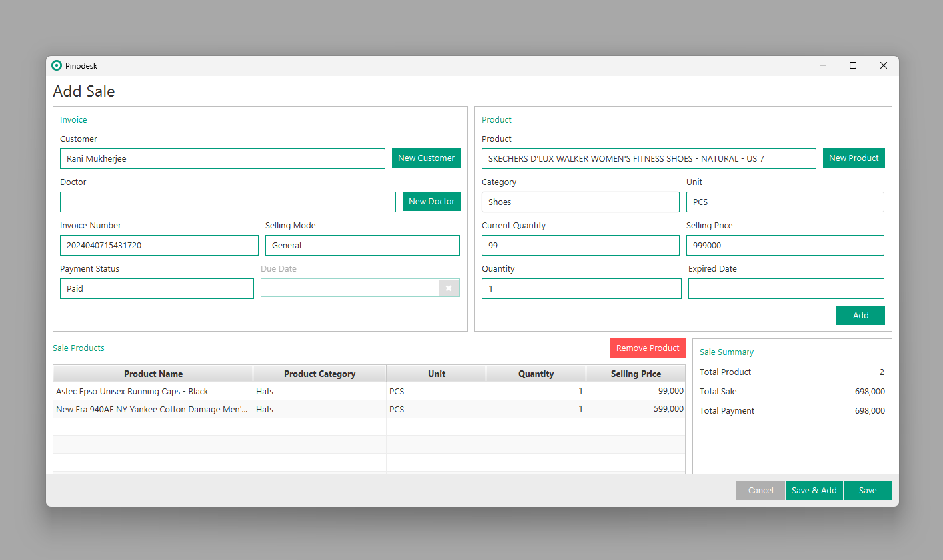Image resolution: width=943 pixels, height=560 pixels.
Task: Open the Product selection field
Action: (648, 159)
